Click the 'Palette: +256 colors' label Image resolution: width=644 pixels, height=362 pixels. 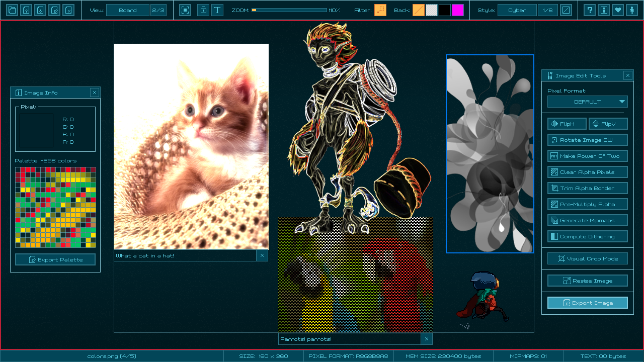pyautogui.click(x=46, y=161)
